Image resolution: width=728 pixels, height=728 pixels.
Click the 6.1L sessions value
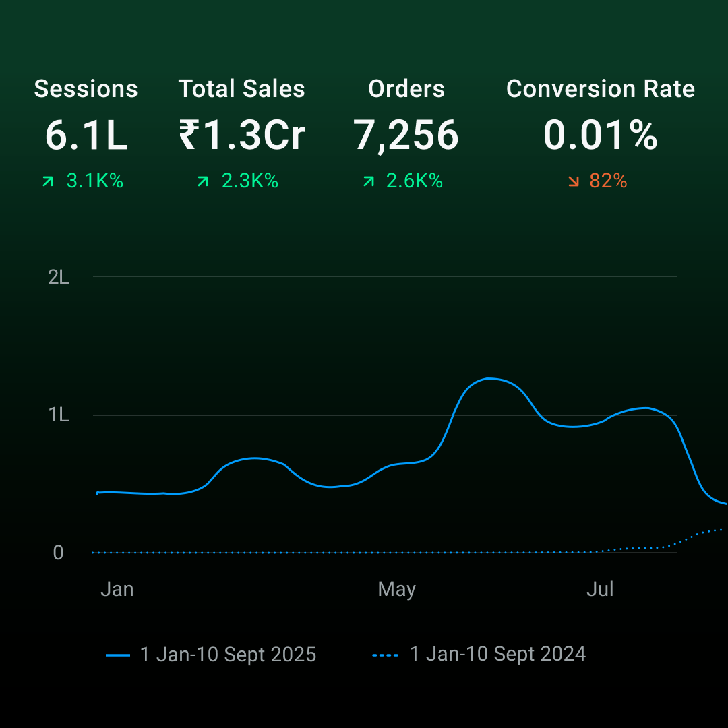86,135
